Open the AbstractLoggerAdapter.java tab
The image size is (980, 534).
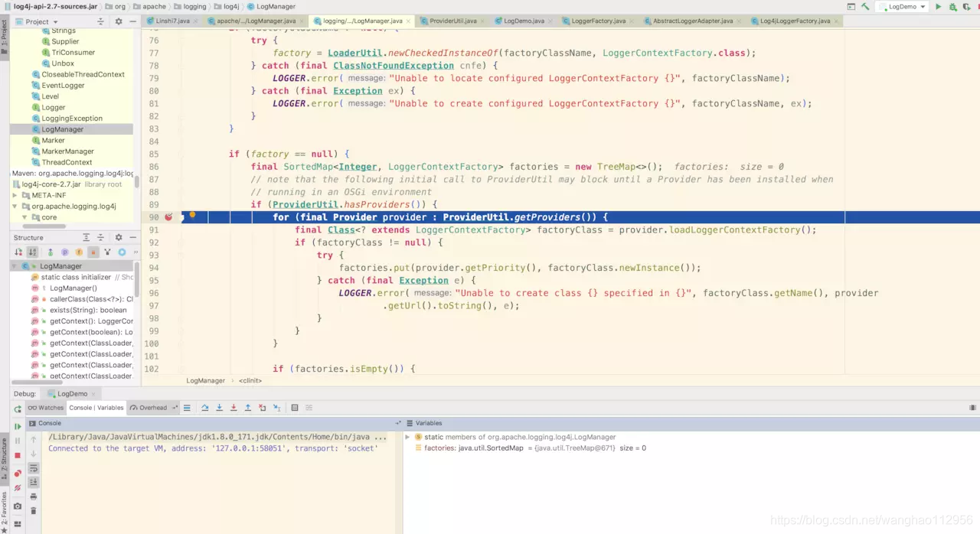click(x=691, y=21)
